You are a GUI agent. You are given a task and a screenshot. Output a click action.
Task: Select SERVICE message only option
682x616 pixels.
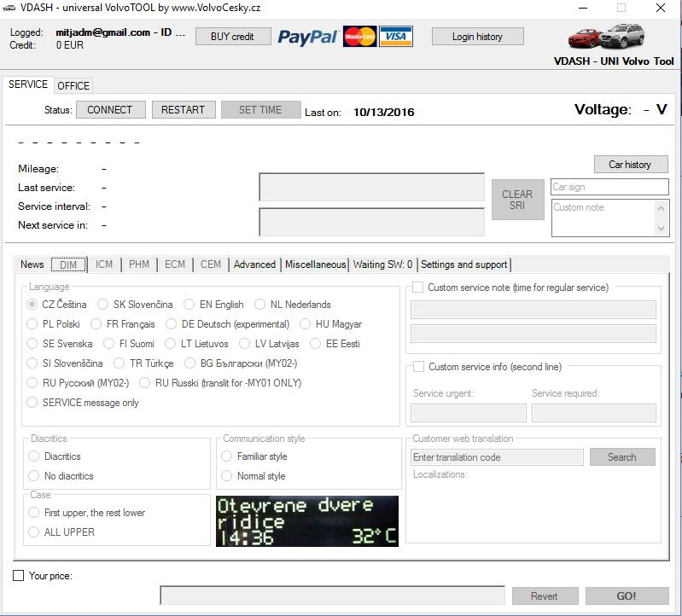pyautogui.click(x=83, y=403)
